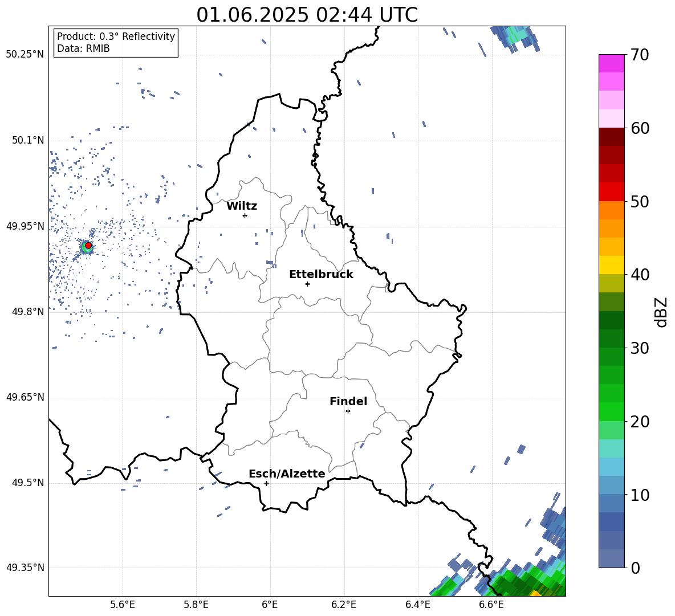675x616 pixels.
Task: Click the 5.8°E longitude label
Action: point(196,605)
